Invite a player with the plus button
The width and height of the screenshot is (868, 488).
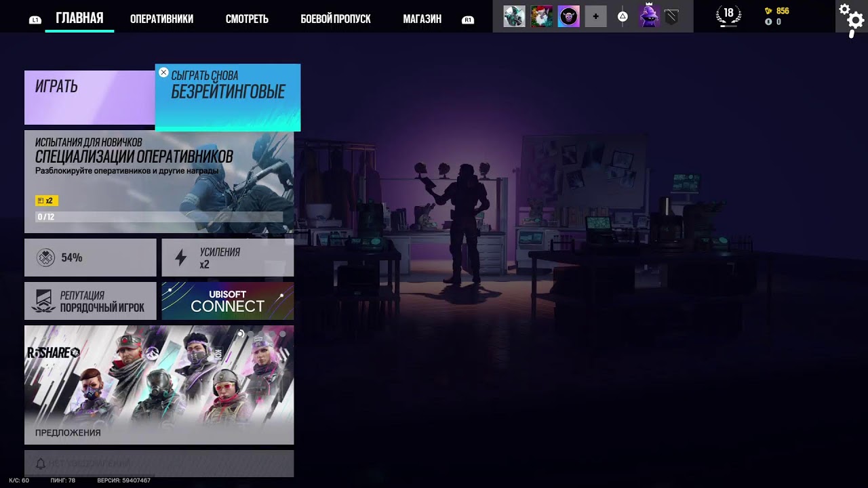595,16
